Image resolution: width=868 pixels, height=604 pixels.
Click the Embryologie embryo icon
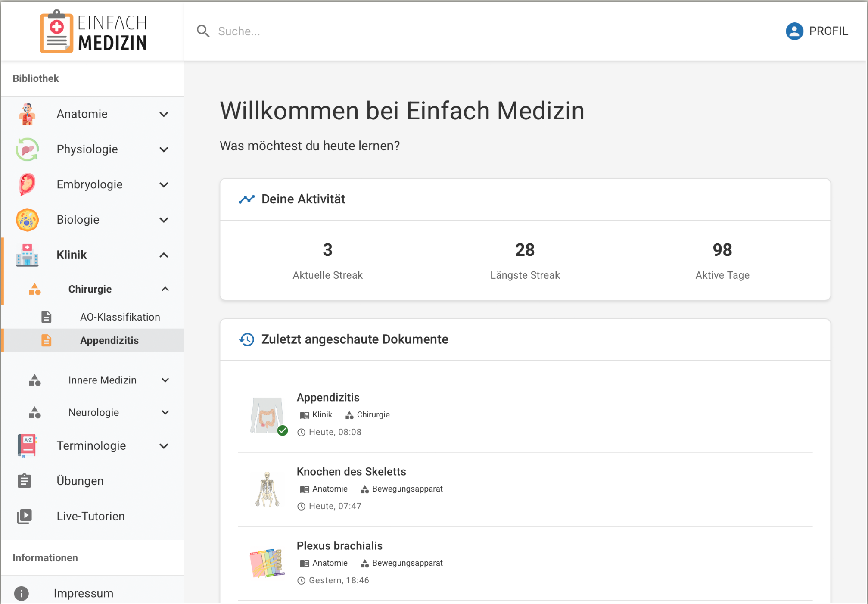tap(27, 184)
